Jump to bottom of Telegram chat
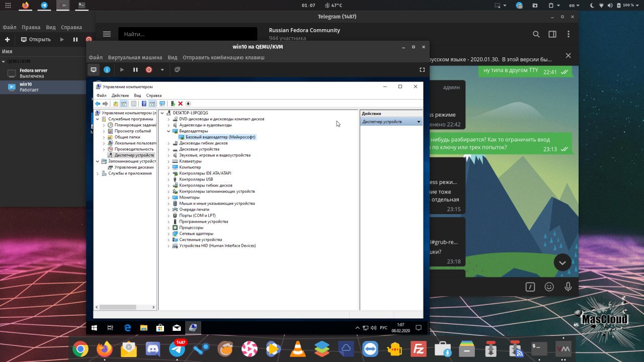Viewport: 644px width, 362px height. 562,262
